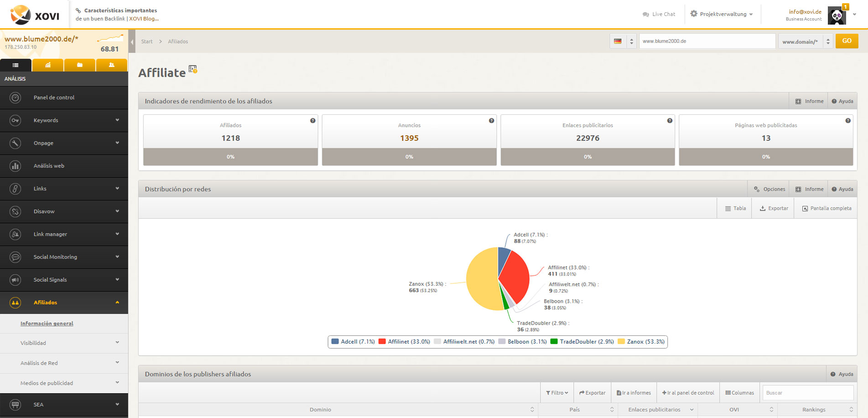Viewport: 868px width, 418px height.
Task: Click the help icon on Afiliados card
Action: (313, 121)
